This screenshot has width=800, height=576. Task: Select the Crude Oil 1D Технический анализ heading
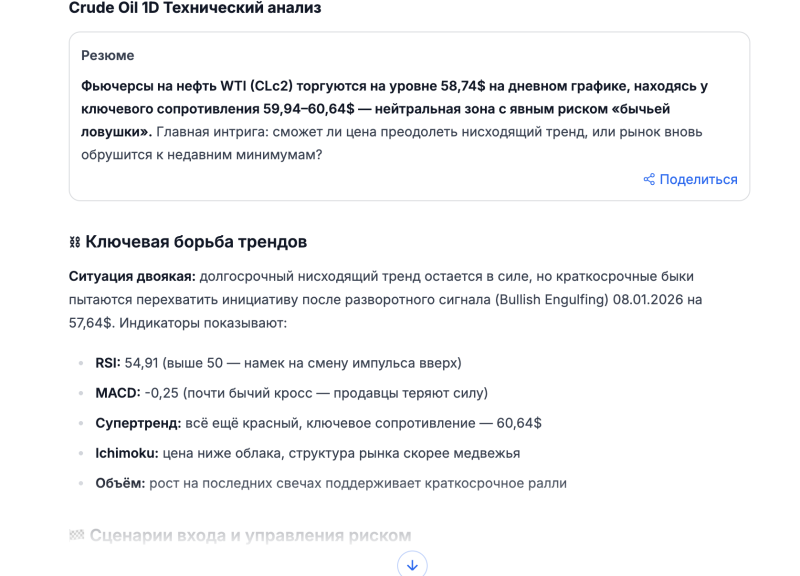(194, 8)
